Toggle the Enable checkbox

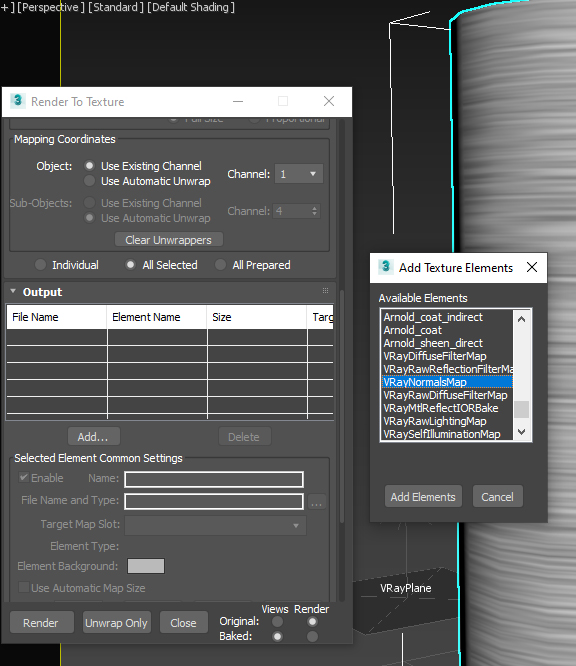pyautogui.click(x=24, y=477)
